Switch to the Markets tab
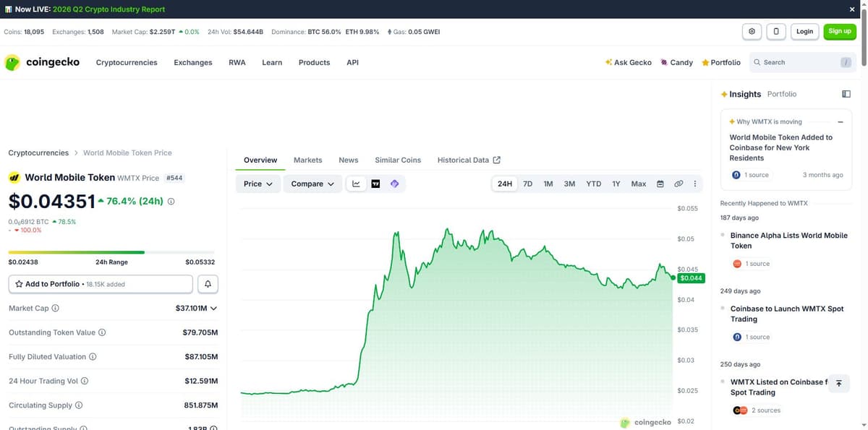868x430 pixels. tap(308, 160)
